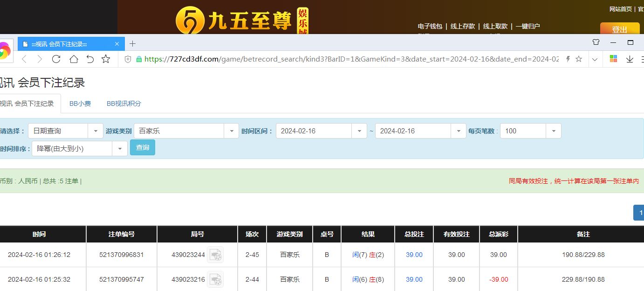The width and height of the screenshot is (644, 291).
Task: Expand the 日期查询 selection dropdown
Action: 96,131
